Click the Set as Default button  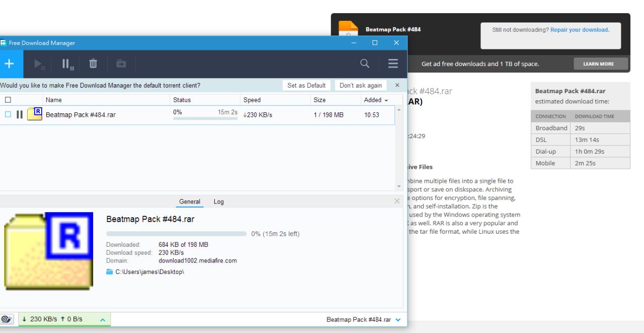pos(306,86)
